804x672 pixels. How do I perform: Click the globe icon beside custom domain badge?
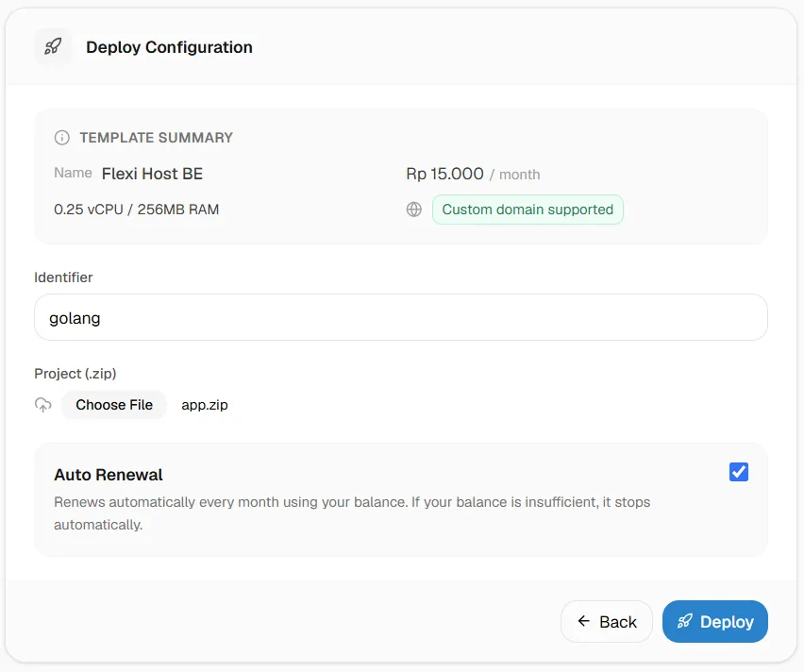tap(413, 210)
